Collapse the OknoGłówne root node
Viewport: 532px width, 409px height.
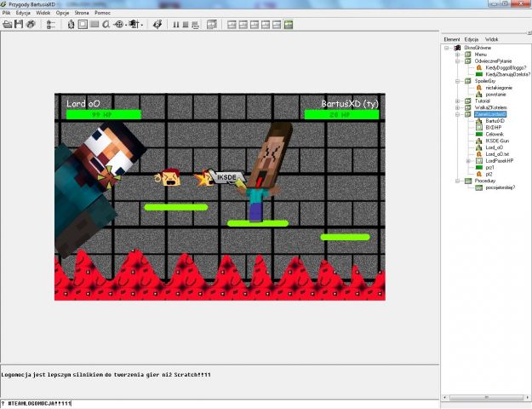(447, 48)
